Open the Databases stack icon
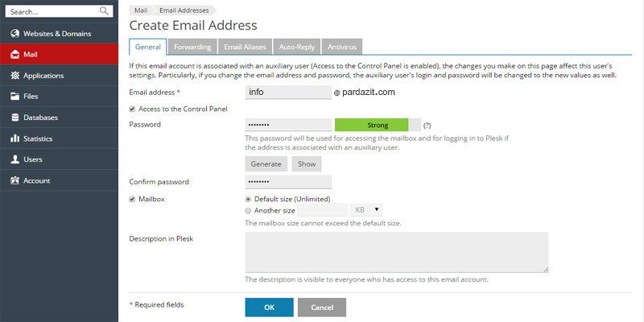The image size is (644, 322). 14,118
